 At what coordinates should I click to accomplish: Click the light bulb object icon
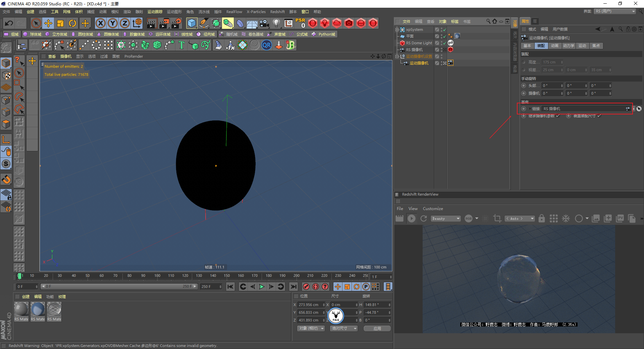[276, 23]
